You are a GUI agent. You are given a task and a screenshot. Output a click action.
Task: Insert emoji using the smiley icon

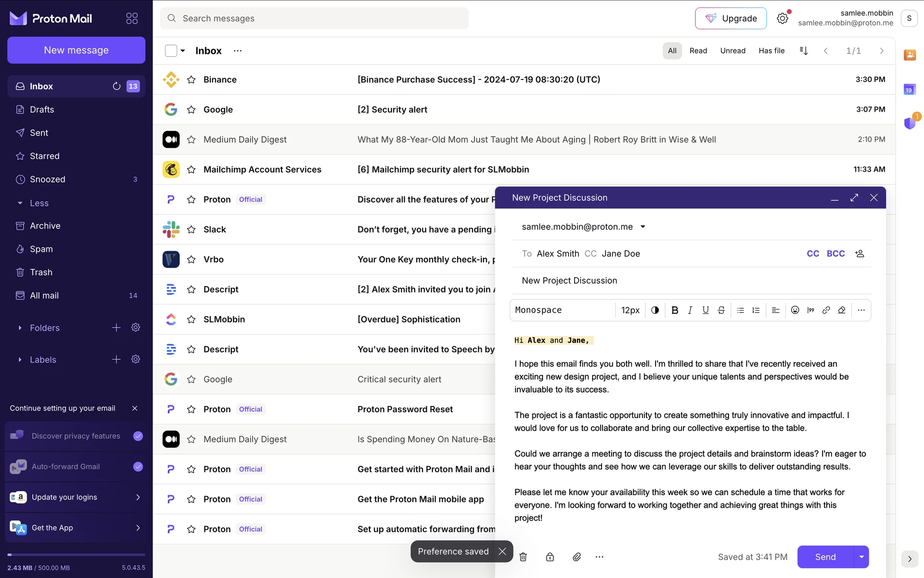(x=795, y=310)
